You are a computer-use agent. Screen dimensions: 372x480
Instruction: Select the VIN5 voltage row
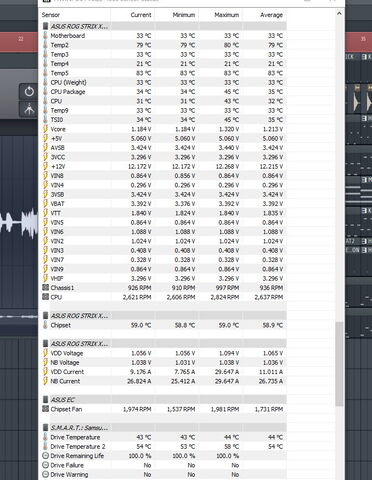[164, 222]
